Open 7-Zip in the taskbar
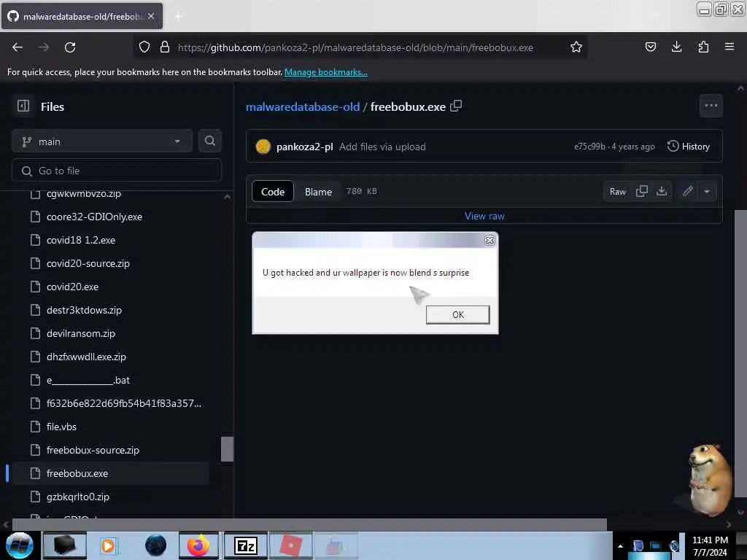This screenshot has width=747, height=560. point(245,545)
